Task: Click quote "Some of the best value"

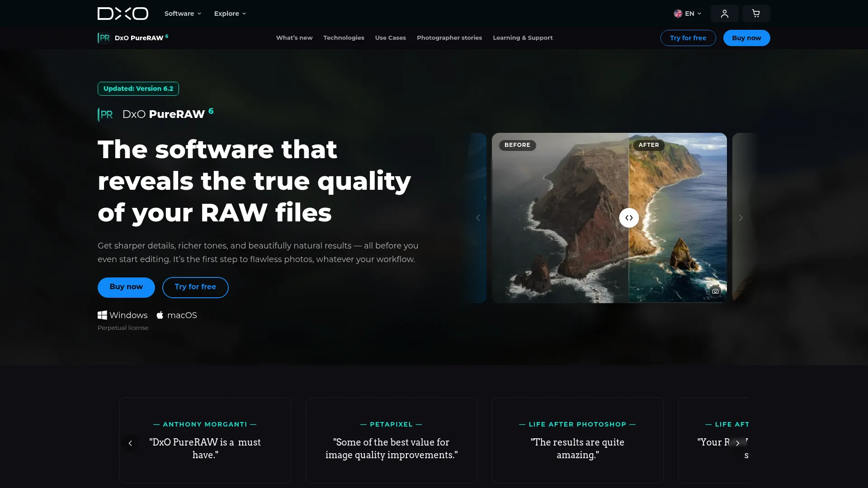Action: pos(392,449)
